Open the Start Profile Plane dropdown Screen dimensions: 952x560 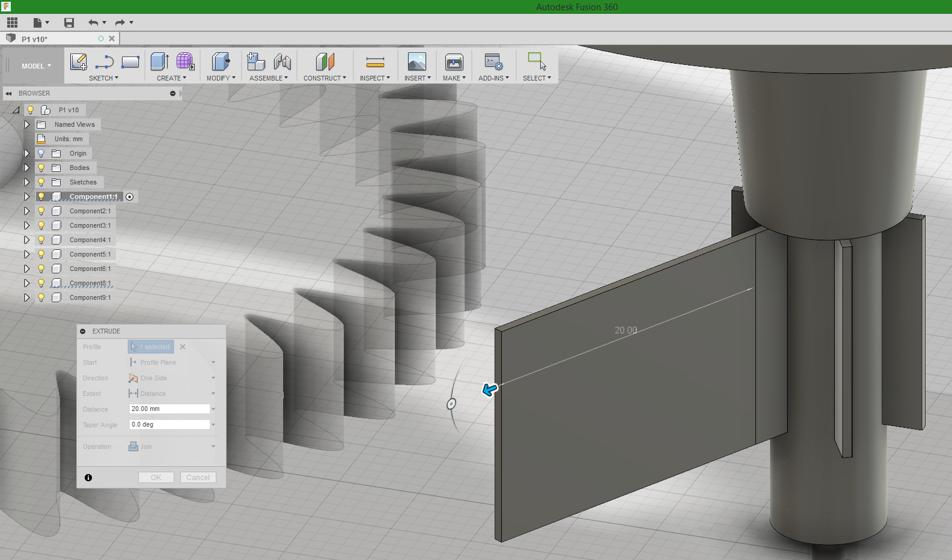click(x=172, y=362)
